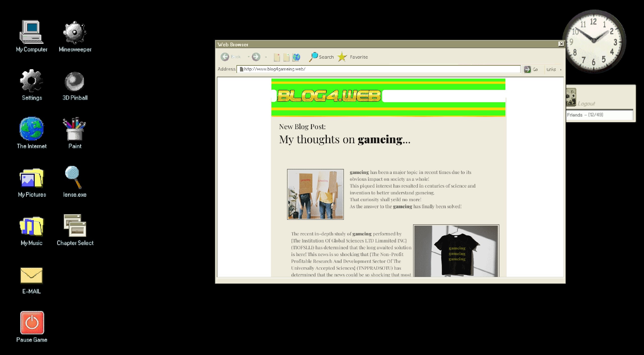Click the Pause Game power button
The width and height of the screenshot is (644, 355).
(x=32, y=323)
